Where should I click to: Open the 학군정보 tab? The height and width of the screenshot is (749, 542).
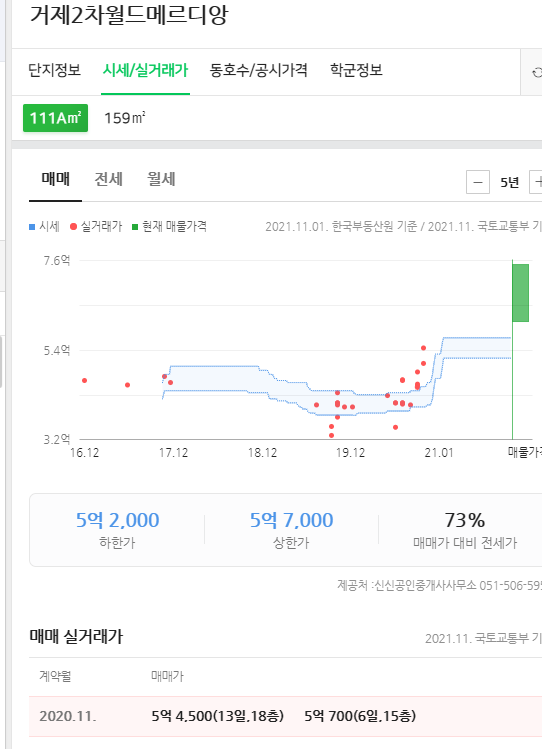coord(356,70)
